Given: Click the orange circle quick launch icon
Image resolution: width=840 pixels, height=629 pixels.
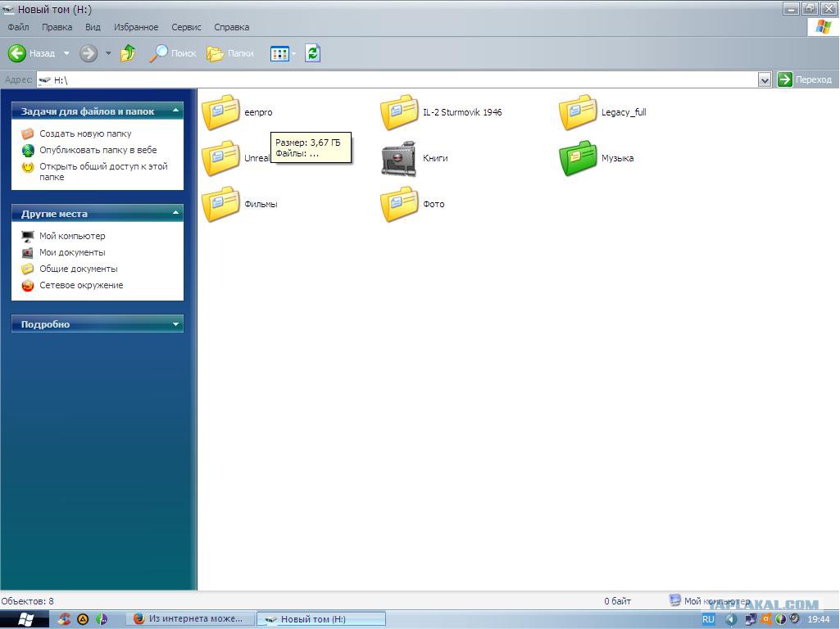Looking at the screenshot, I should (83, 619).
